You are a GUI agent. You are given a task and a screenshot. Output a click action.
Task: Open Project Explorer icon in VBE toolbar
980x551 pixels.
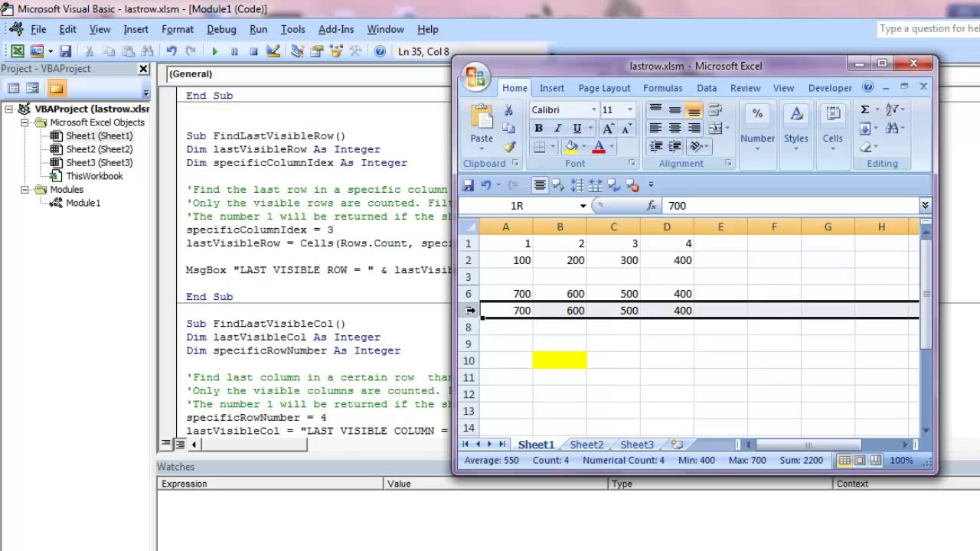(297, 51)
